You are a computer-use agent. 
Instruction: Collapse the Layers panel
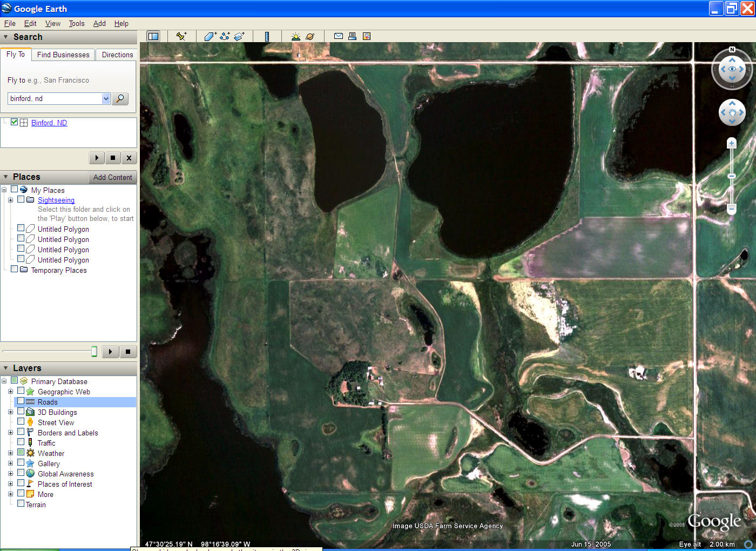pyautogui.click(x=6, y=368)
